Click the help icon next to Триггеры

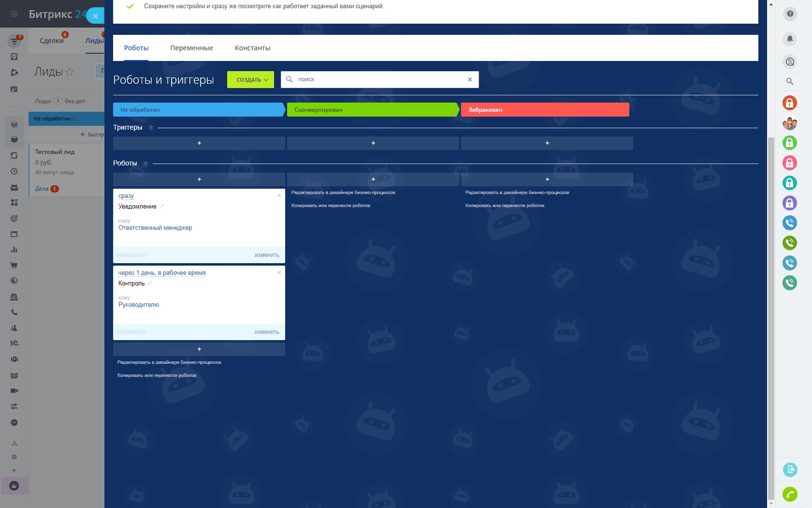point(150,128)
